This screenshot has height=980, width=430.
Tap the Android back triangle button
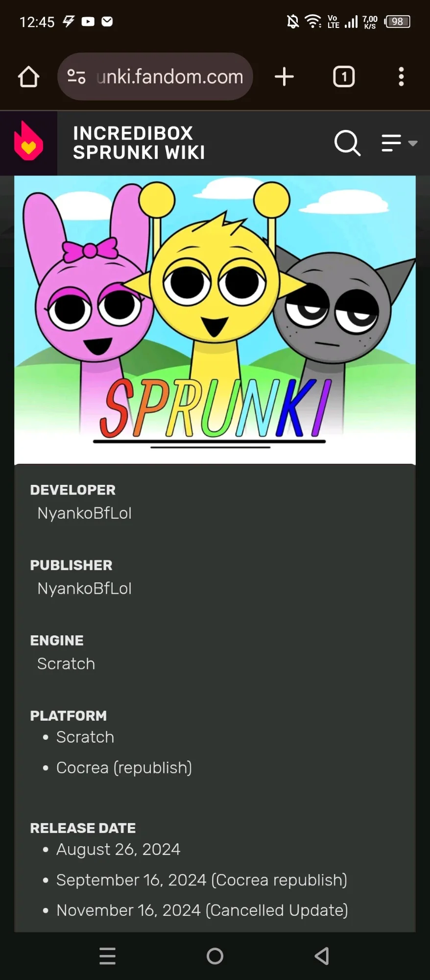322,955
